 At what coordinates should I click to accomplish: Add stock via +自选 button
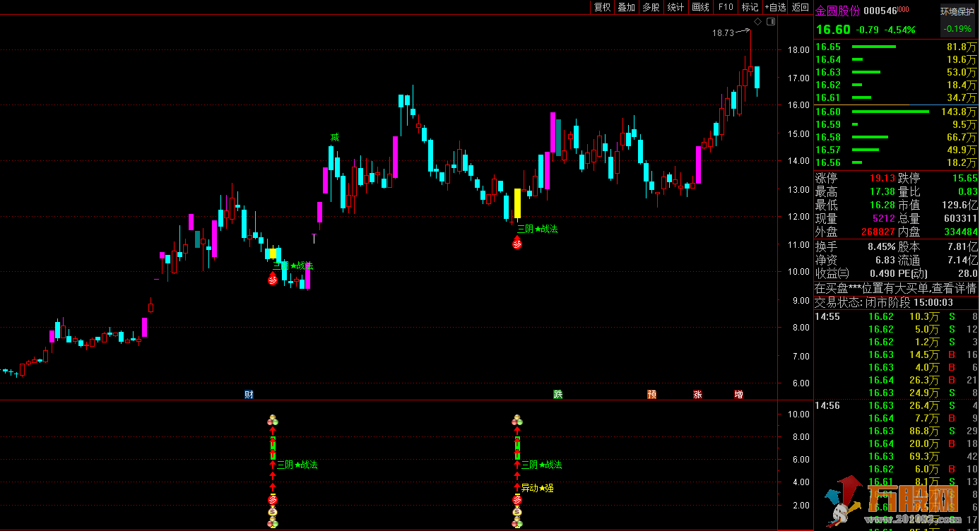click(775, 7)
